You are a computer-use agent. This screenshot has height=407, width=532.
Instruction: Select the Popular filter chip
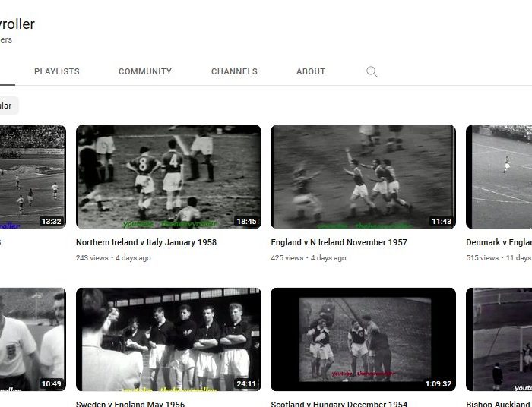(x=8, y=106)
